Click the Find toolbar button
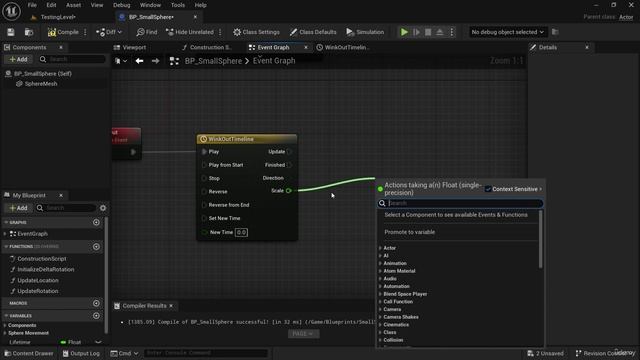The image size is (640, 360). coord(147,32)
